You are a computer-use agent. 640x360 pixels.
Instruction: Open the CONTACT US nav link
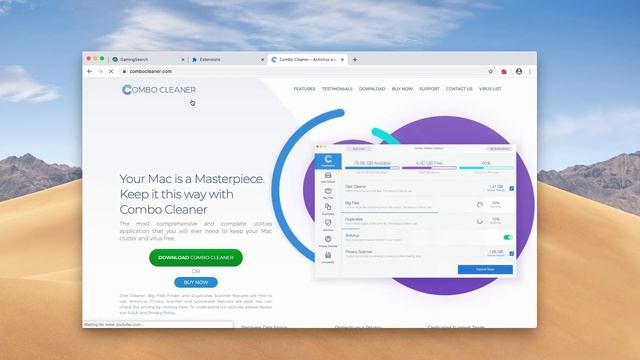[x=459, y=89]
